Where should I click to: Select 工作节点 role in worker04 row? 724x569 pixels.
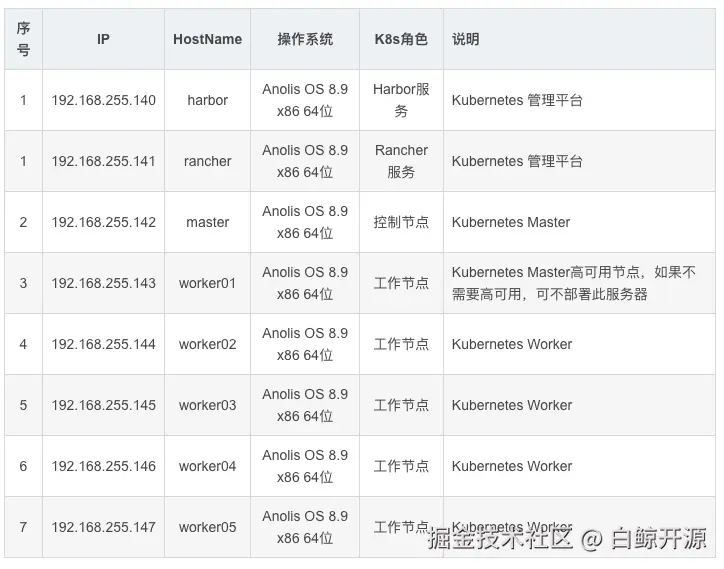pyautogui.click(x=401, y=466)
